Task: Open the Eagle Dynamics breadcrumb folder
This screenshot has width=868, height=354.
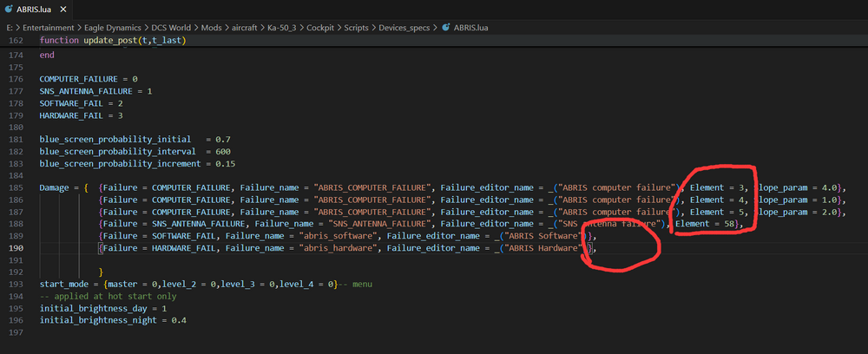Action: [x=114, y=28]
